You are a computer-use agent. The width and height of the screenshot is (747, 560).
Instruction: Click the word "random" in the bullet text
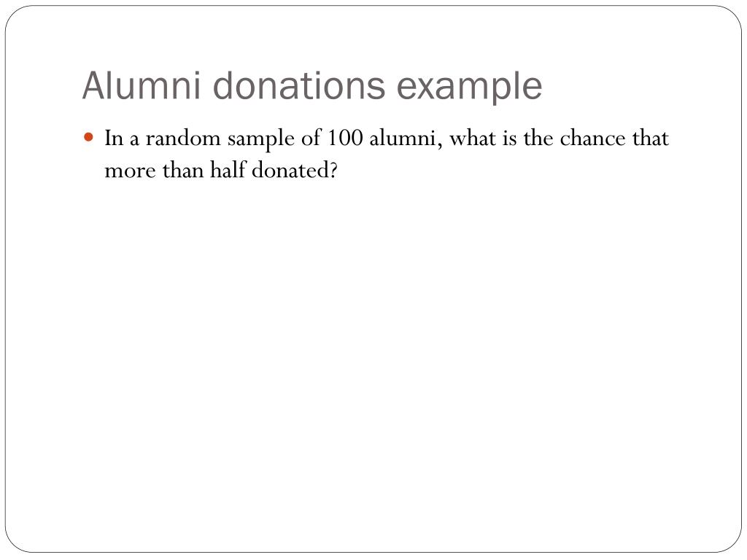click(183, 139)
